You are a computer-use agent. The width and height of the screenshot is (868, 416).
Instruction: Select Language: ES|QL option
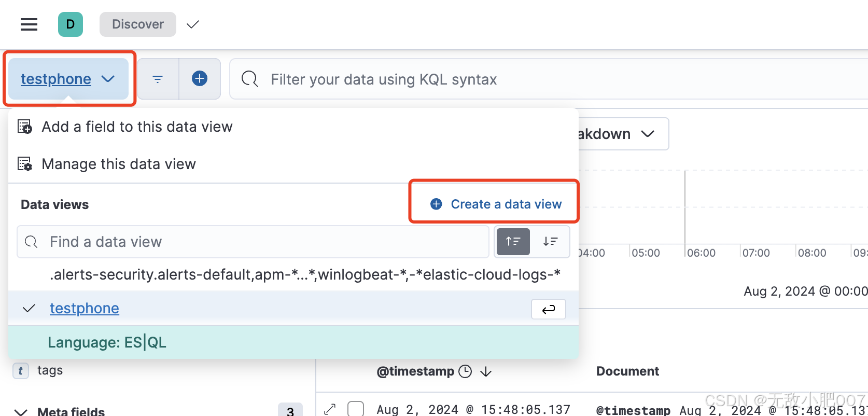pyautogui.click(x=107, y=342)
